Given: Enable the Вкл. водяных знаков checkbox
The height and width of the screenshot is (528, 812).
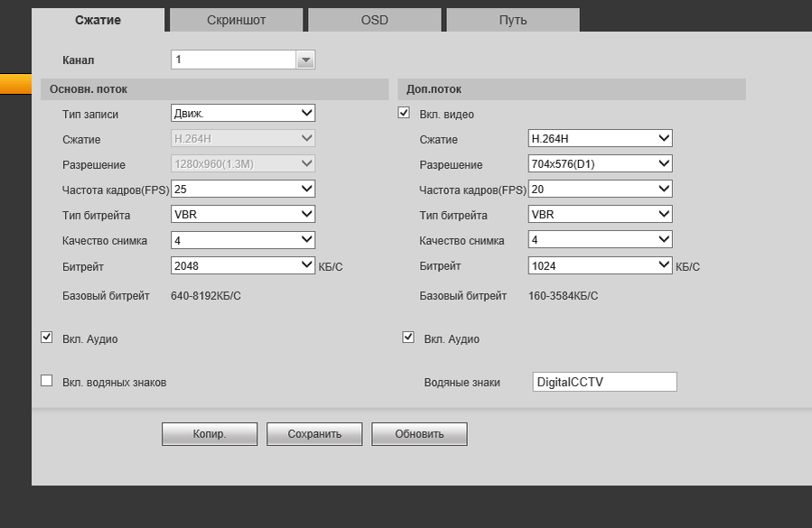Looking at the screenshot, I should coord(47,381).
